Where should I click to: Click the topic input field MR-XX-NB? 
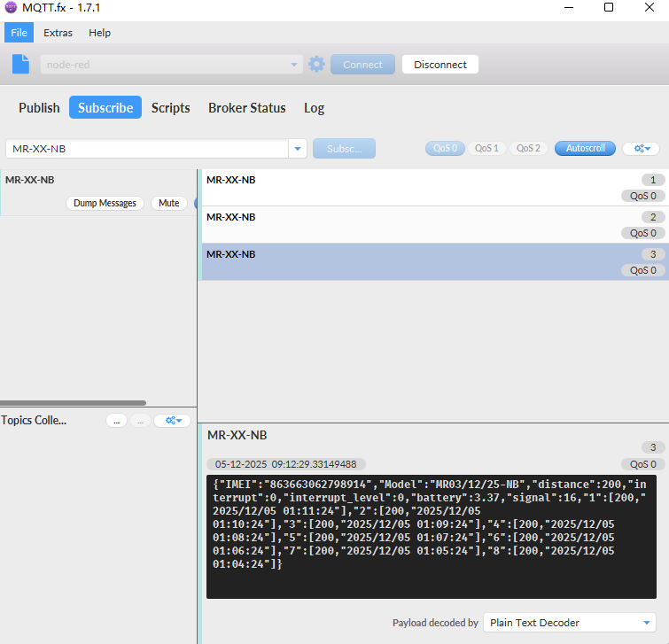click(x=147, y=149)
